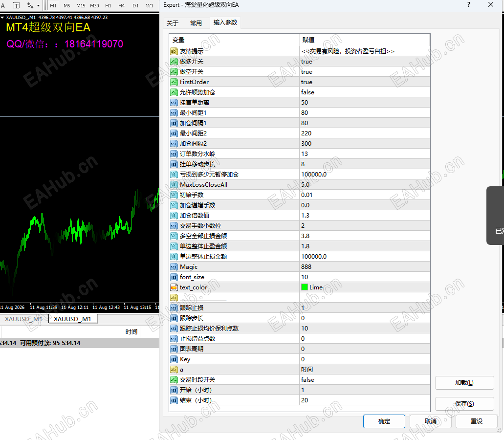Click the 加载(L) button
504x440 pixels.
(x=464, y=383)
